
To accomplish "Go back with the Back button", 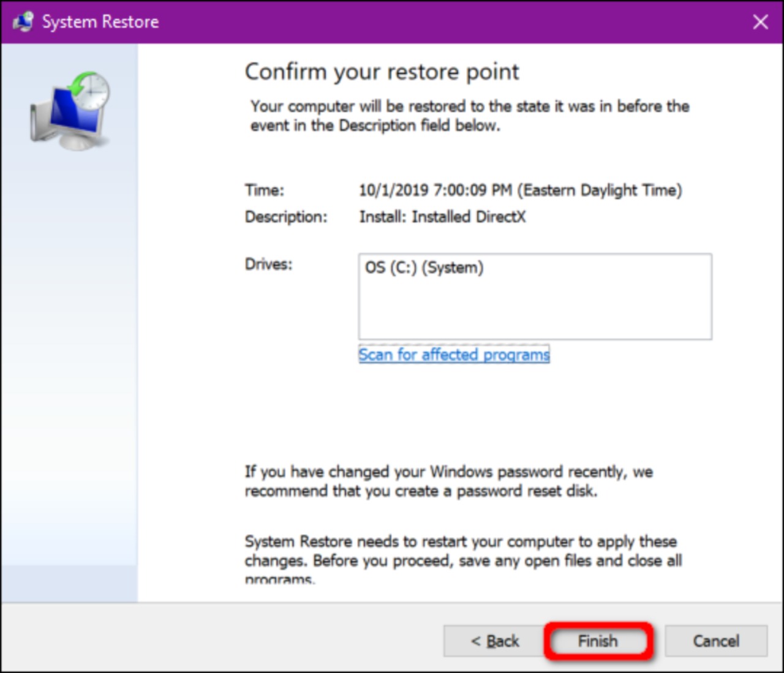I will (x=494, y=641).
